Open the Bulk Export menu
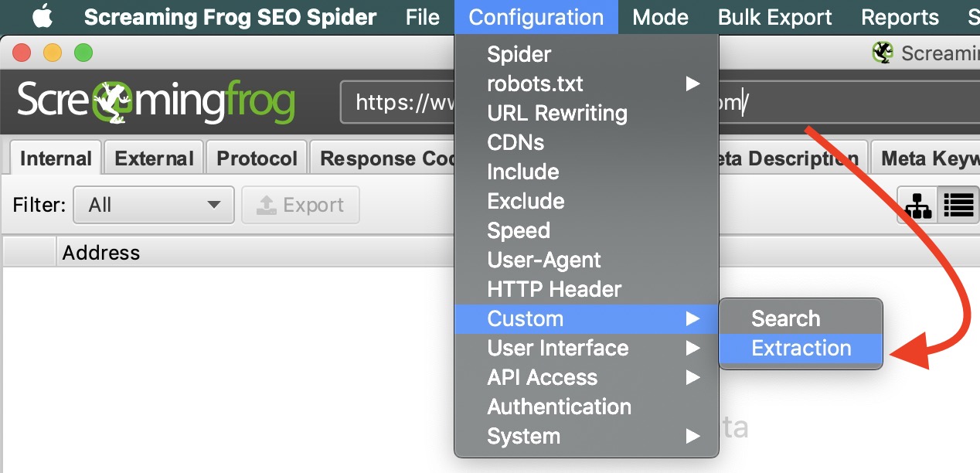The height and width of the screenshot is (473, 980). tap(774, 16)
